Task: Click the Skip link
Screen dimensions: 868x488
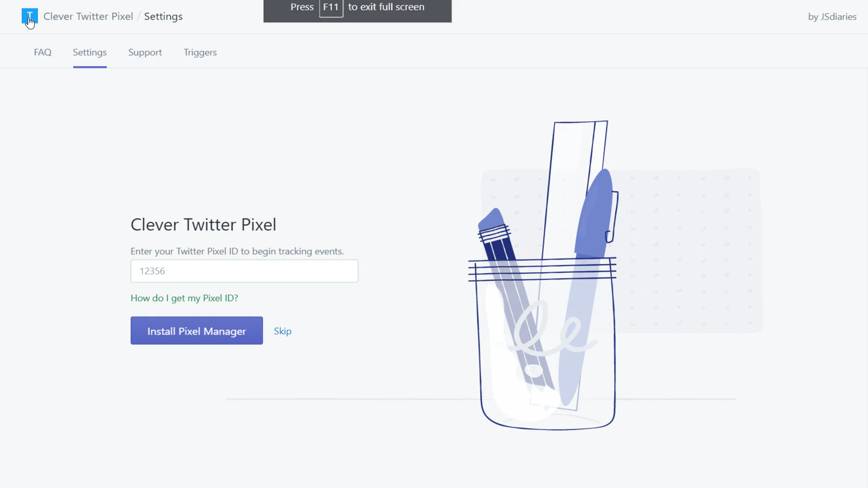Action: pyautogui.click(x=283, y=331)
